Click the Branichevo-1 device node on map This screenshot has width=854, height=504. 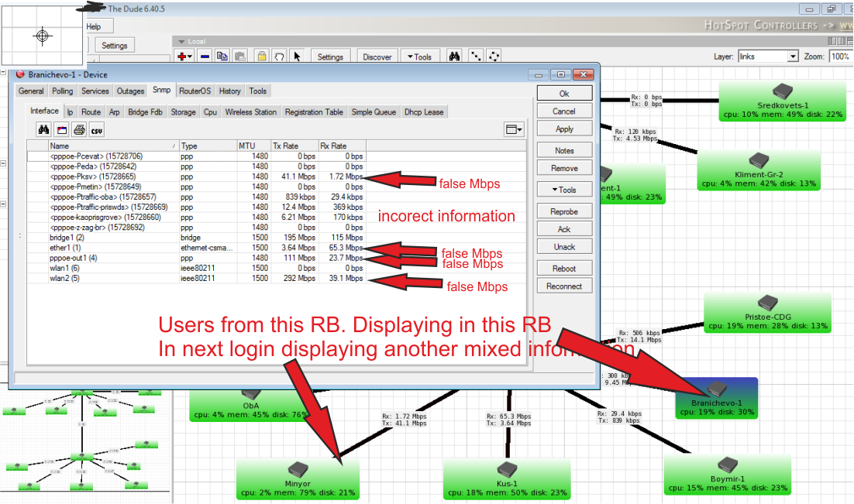[717, 399]
